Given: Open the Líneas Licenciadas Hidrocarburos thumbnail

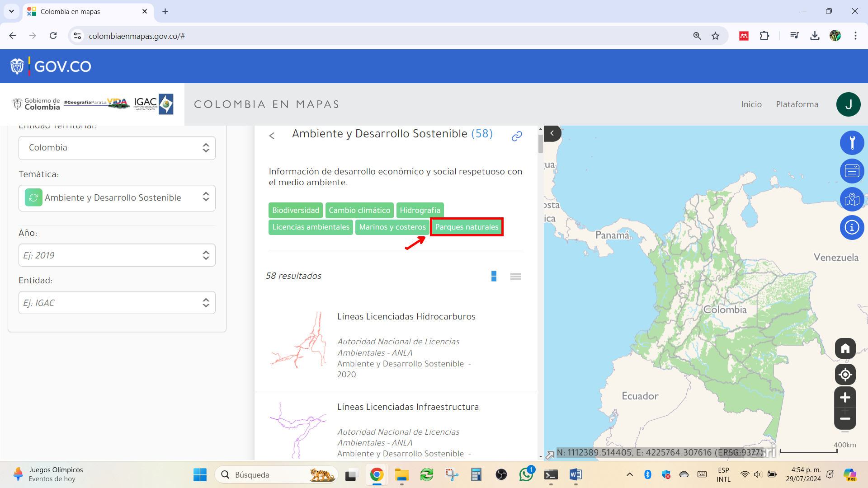Looking at the screenshot, I should [x=298, y=340].
